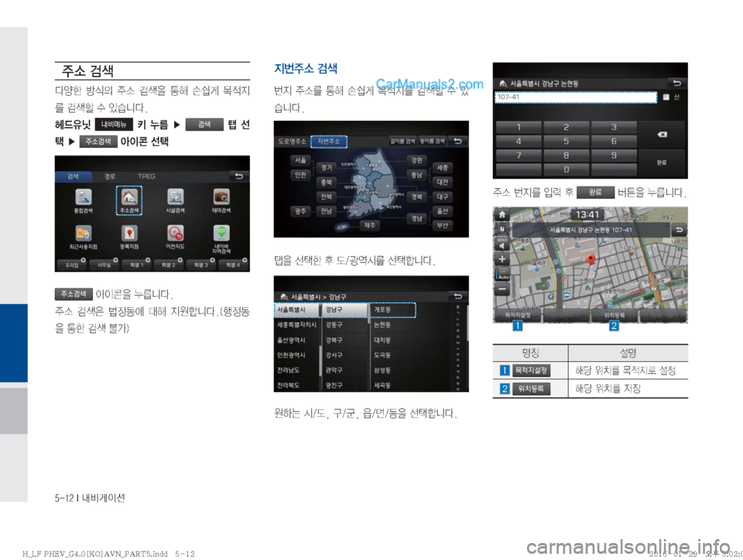Image resolution: width=743 pixels, height=560 pixels.
Task: Select 대전 on the province map
Action: [x=443, y=183]
